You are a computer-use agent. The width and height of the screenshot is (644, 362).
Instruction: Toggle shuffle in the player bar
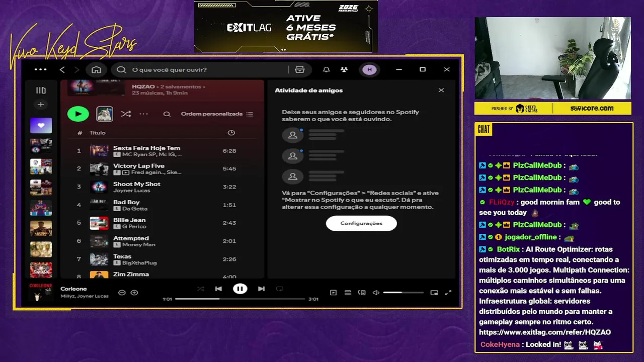point(201,289)
